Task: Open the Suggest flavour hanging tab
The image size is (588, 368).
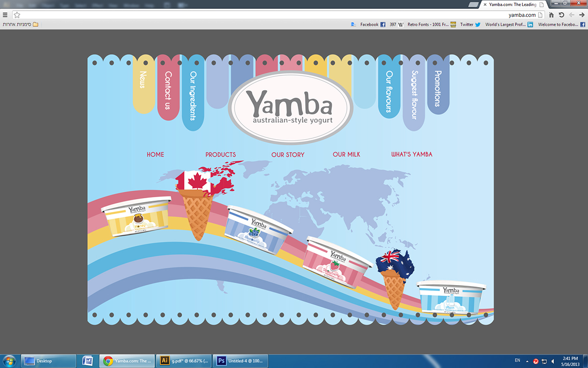Action: [x=414, y=93]
